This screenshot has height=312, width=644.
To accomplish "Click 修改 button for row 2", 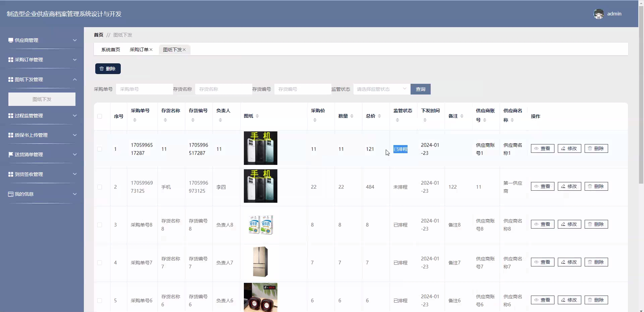I will coord(569,186).
